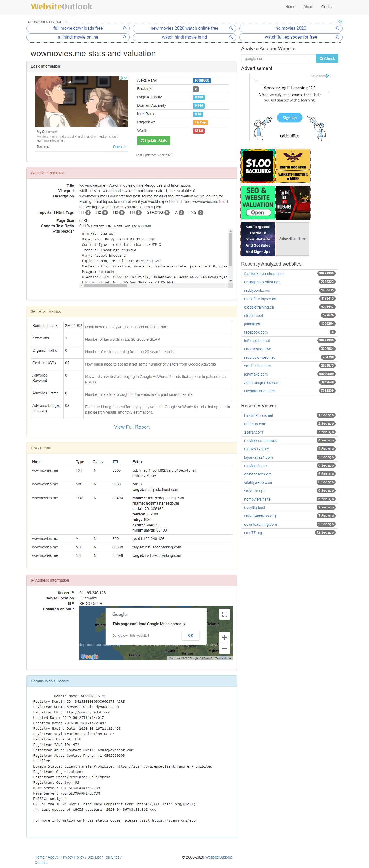Zoom out on the map
This screenshot has width=369, height=868.
[x=225, y=648]
